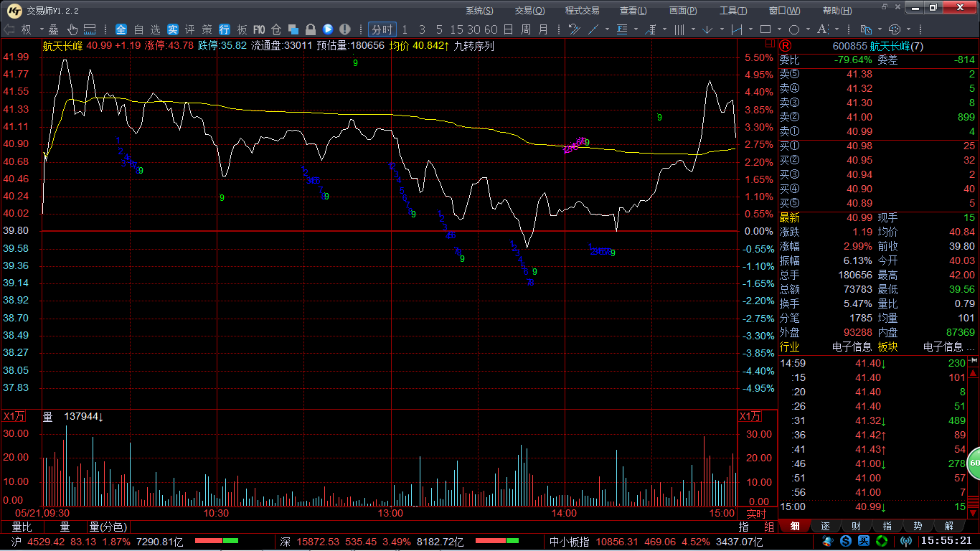The width and height of the screenshot is (980, 551).
Task: Expand the rectangle drawing tool dropdown arrow
Action: tap(780, 29)
